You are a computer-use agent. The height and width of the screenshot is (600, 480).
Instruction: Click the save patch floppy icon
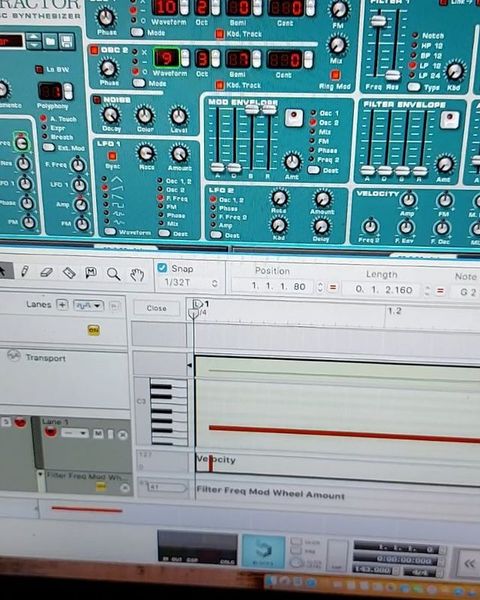67,42
